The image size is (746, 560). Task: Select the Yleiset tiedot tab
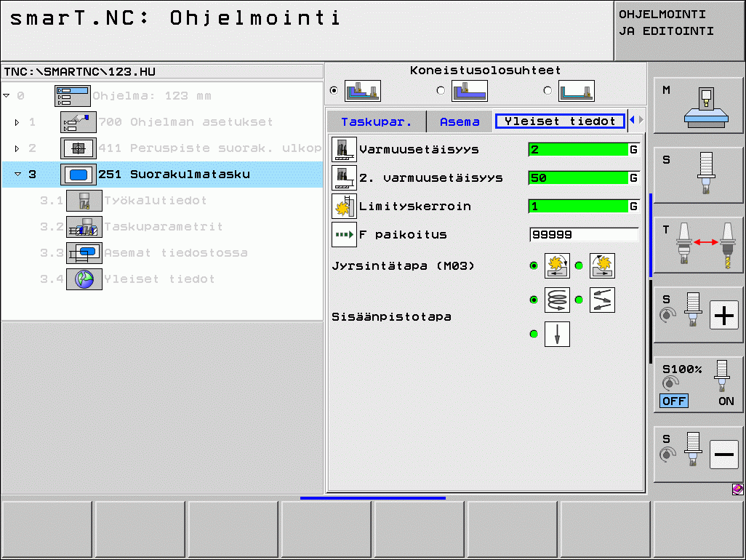pyautogui.click(x=560, y=121)
